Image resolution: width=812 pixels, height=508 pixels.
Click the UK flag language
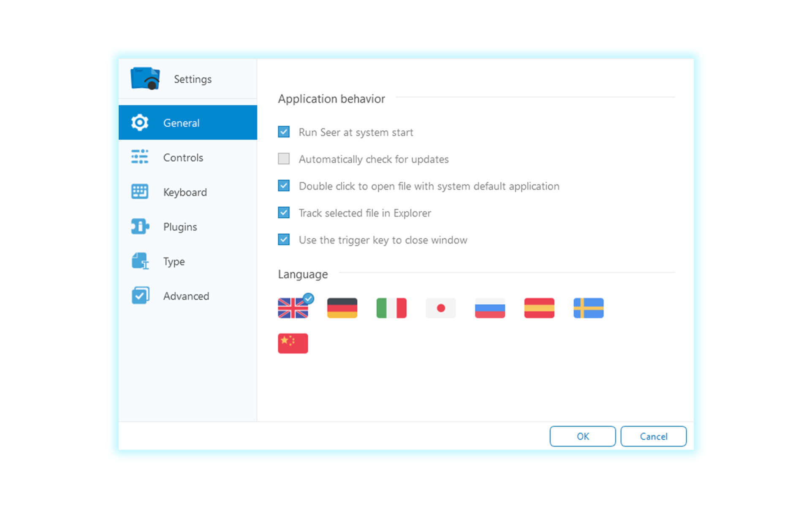[x=293, y=308]
